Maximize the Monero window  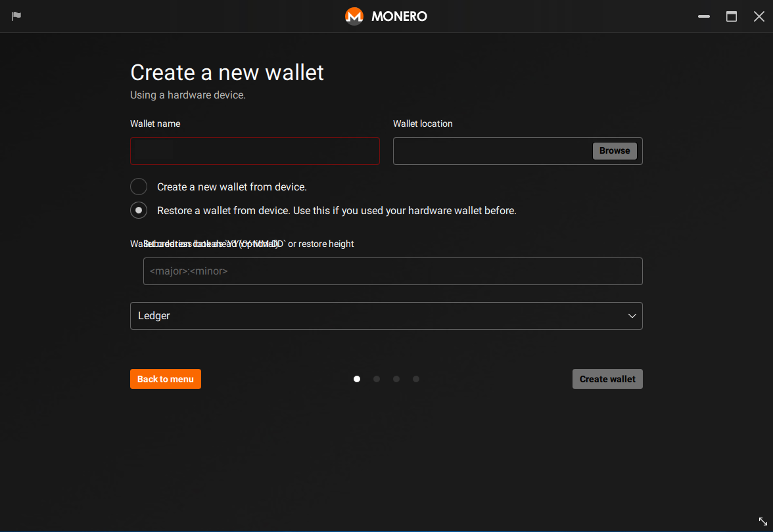pos(732,16)
